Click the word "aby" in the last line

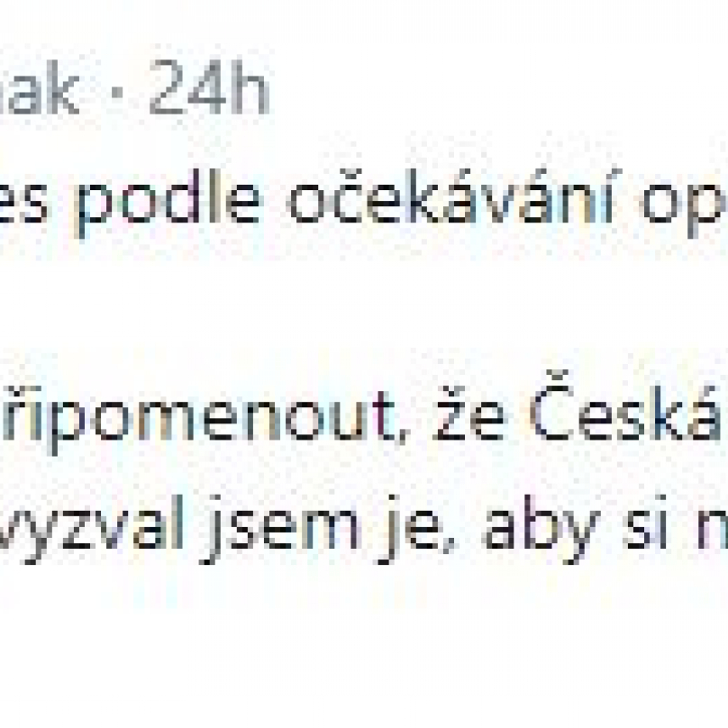point(541,529)
